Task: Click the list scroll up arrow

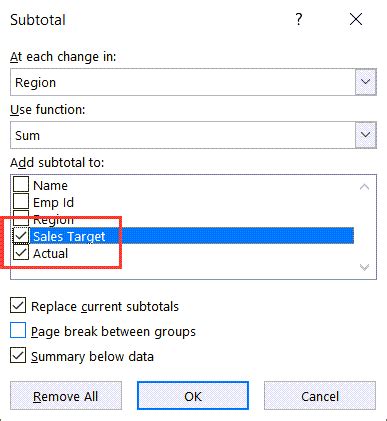Action: (x=365, y=187)
